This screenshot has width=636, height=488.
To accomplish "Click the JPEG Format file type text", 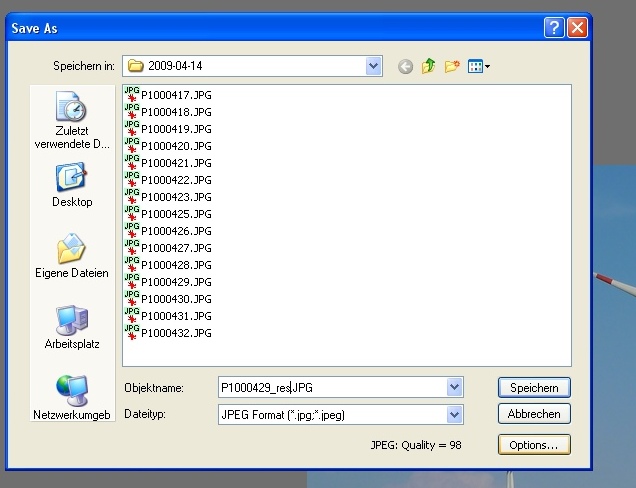I will pos(283,415).
